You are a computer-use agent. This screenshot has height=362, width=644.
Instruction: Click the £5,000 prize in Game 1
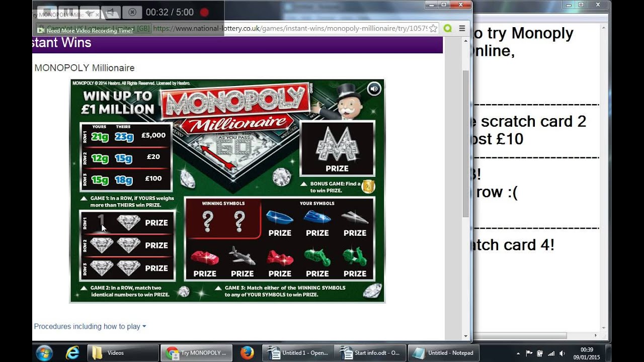click(x=153, y=135)
